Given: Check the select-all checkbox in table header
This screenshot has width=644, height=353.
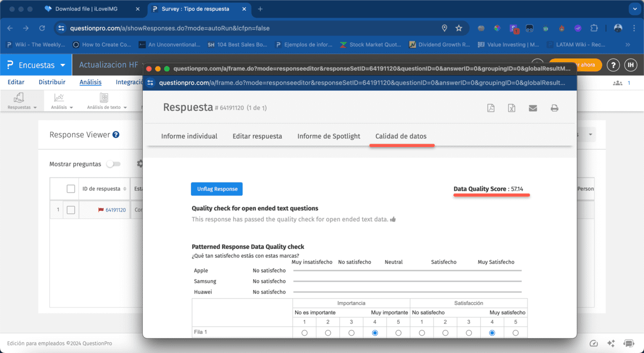Looking at the screenshot, I should (71, 189).
